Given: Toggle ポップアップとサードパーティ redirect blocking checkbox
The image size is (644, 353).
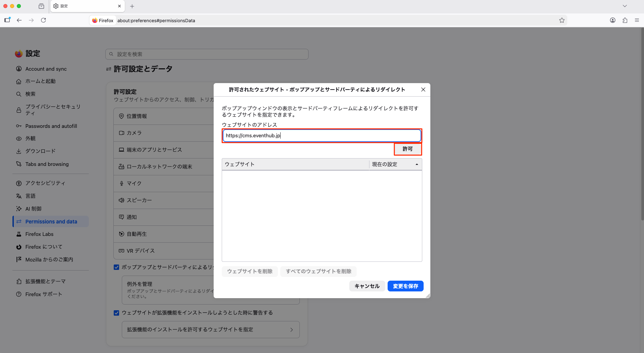Looking at the screenshot, I should click(x=116, y=267).
